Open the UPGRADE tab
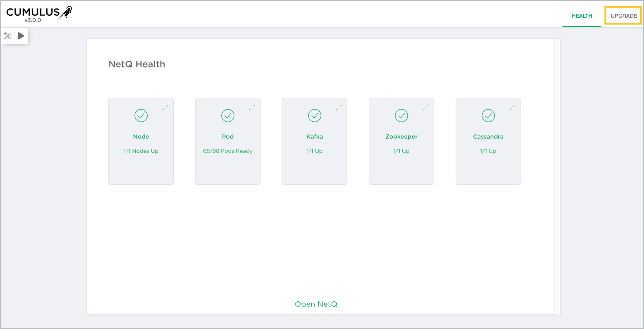This screenshot has height=329, width=644. tap(624, 16)
